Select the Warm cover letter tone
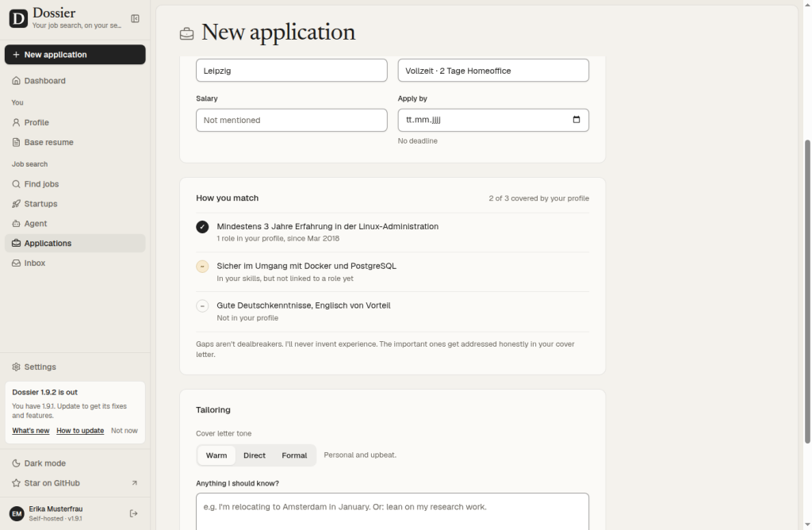The height and width of the screenshot is (530, 812). tap(216, 455)
